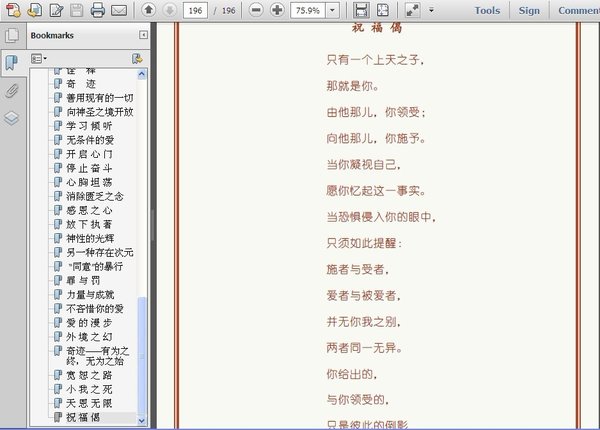Click the total page count 196
Viewport: 600px width, 430px height.
(x=229, y=11)
